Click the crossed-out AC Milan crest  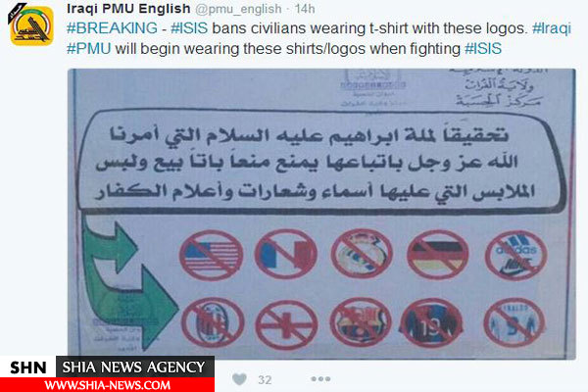[x=213, y=322]
